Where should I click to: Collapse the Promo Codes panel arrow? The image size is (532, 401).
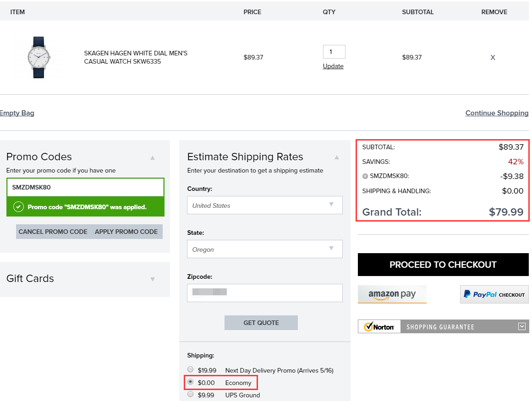tap(153, 157)
